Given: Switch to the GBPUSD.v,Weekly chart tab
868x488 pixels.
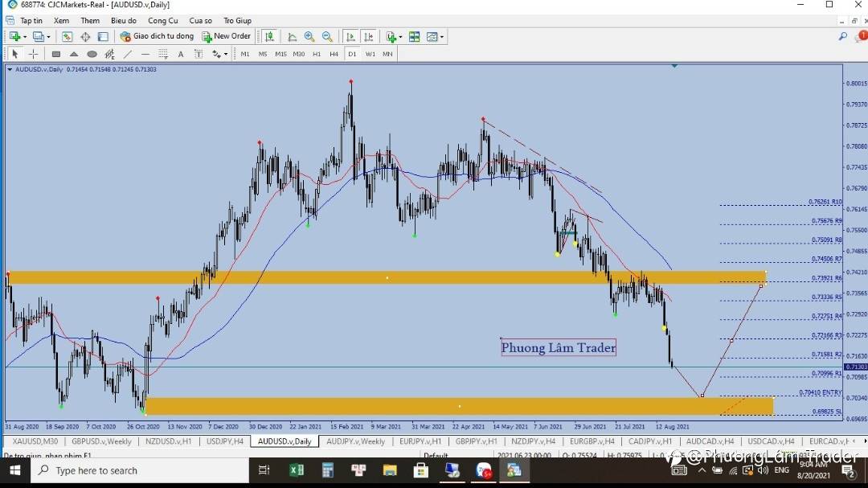Looking at the screenshot, I should [101, 441].
